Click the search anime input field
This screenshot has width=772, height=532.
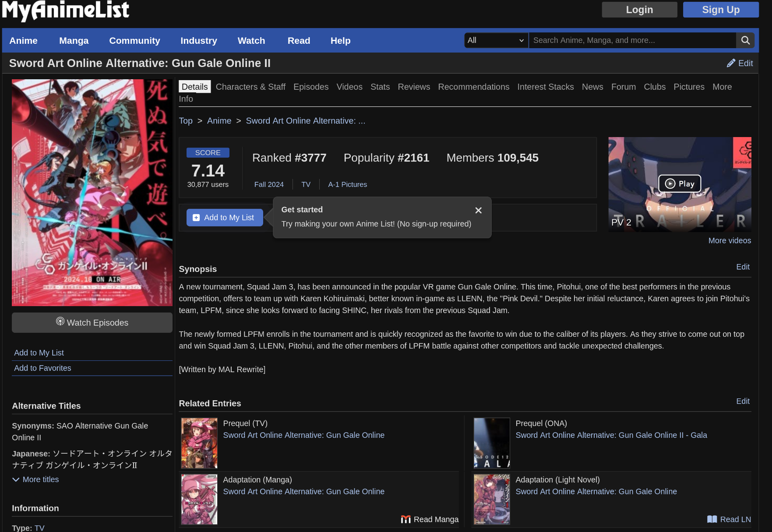[x=632, y=40]
